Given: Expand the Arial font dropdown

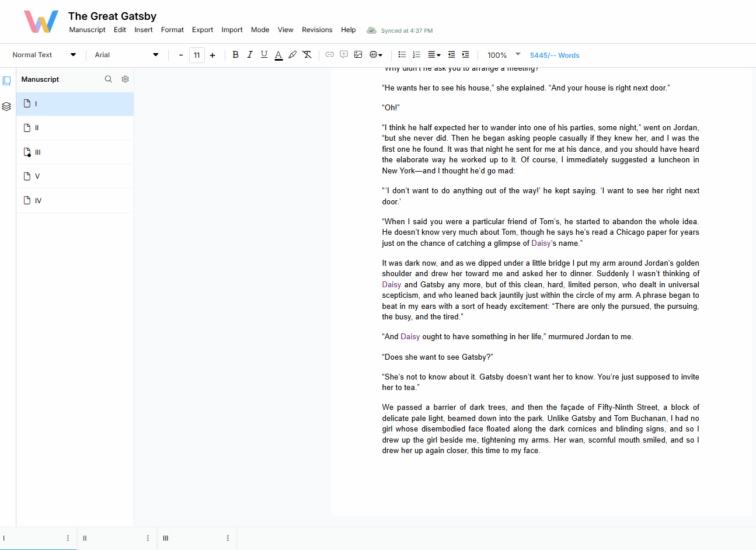Looking at the screenshot, I should [x=126, y=55].
